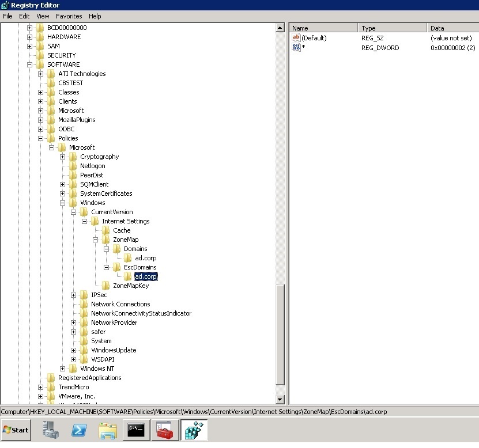479x448 pixels.
Task: Open Command Prompt from the taskbar
Action: pos(135,430)
